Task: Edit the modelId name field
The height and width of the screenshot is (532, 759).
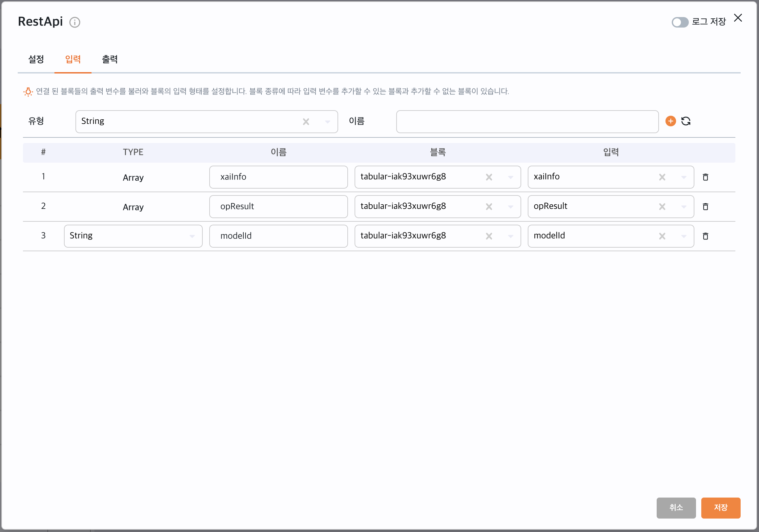Action: tap(278, 236)
